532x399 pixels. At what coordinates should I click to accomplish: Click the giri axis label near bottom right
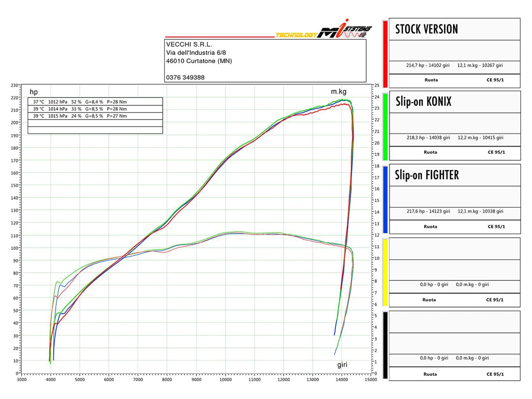coord(342,365)
